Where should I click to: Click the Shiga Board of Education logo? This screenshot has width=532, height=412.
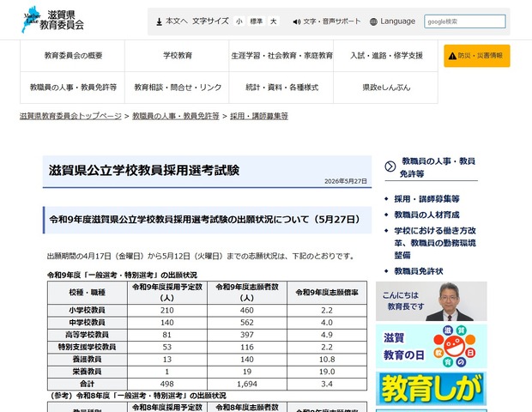click(53, 20)
